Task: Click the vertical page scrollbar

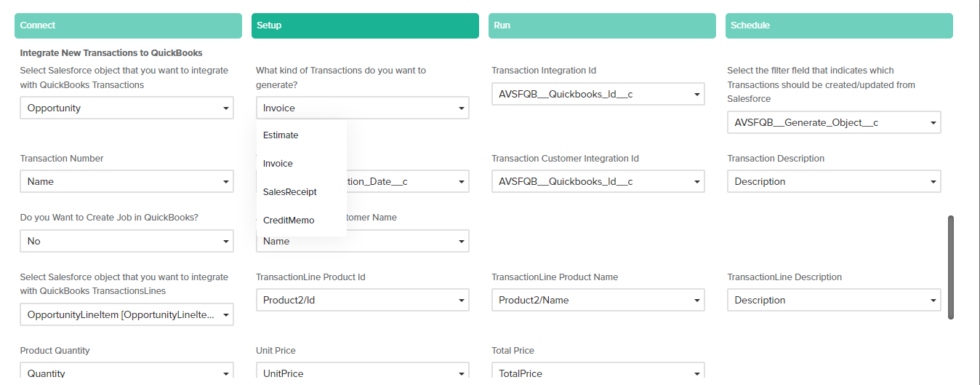Action: [x=951, y=267]
